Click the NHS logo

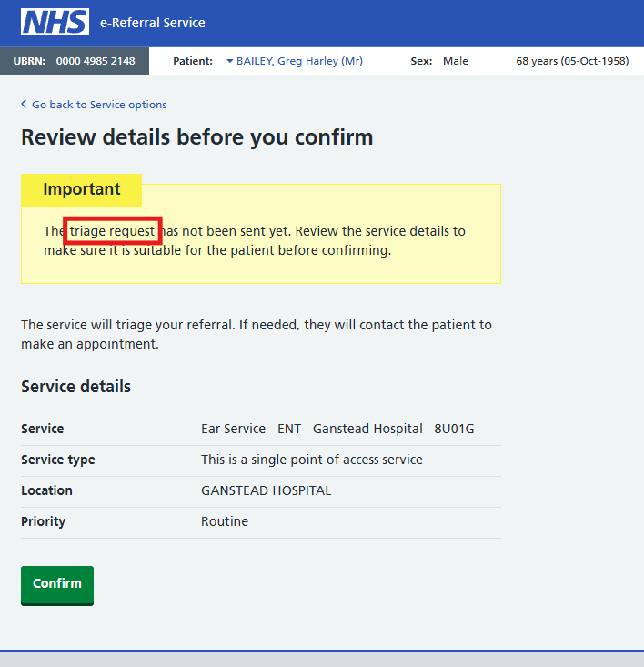(x=55, y=22)
